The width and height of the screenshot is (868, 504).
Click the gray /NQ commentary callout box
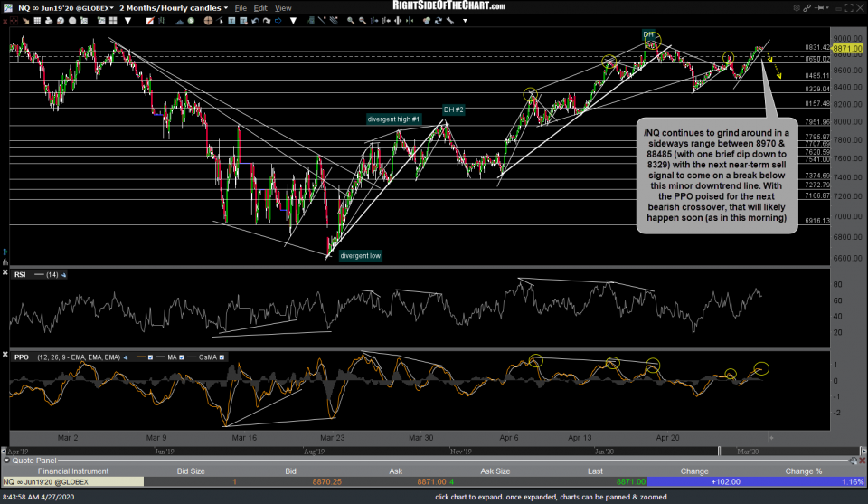(717, 176)
